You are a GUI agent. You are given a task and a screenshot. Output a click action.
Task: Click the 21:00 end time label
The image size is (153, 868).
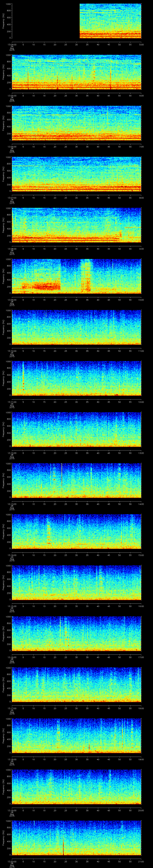[x=141, y=861]
